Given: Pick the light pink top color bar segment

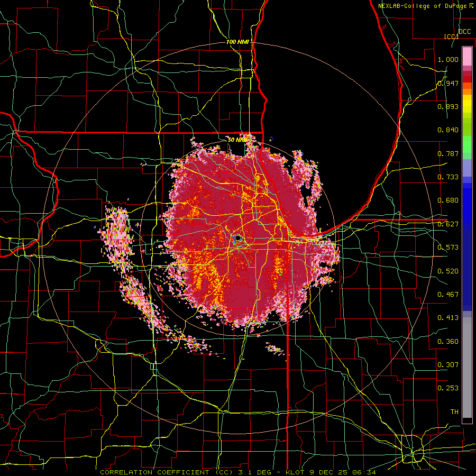Looking at the screenshot, I should coord(467,56).
